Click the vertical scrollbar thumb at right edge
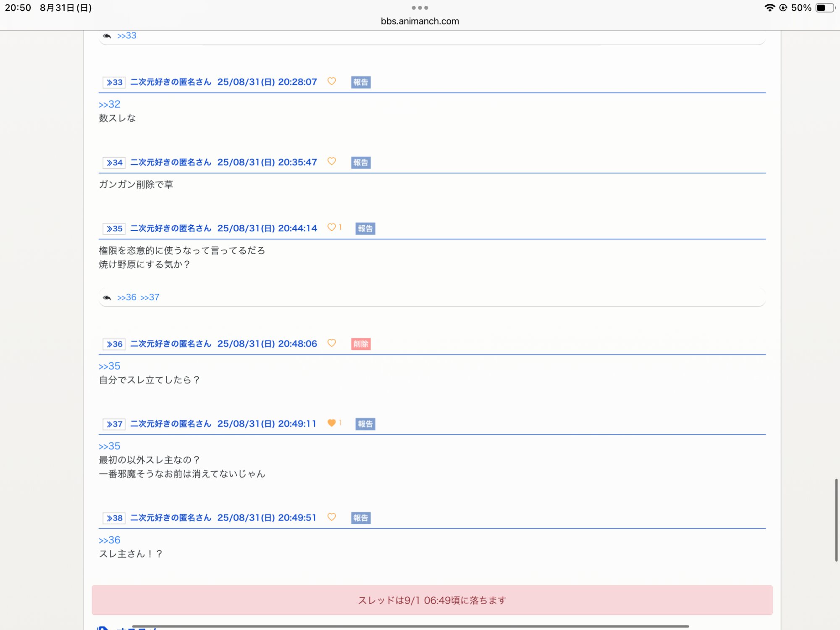 click(836, 520)
